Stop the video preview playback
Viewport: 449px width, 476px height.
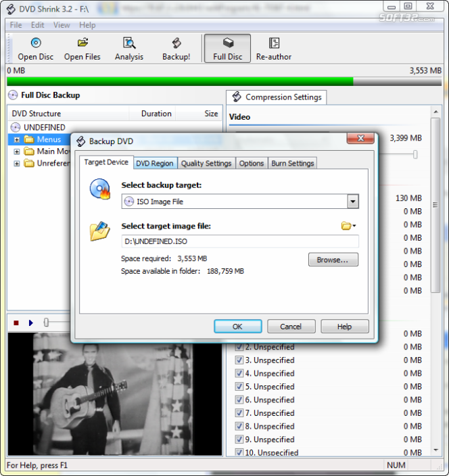click(x=16, y=323)
